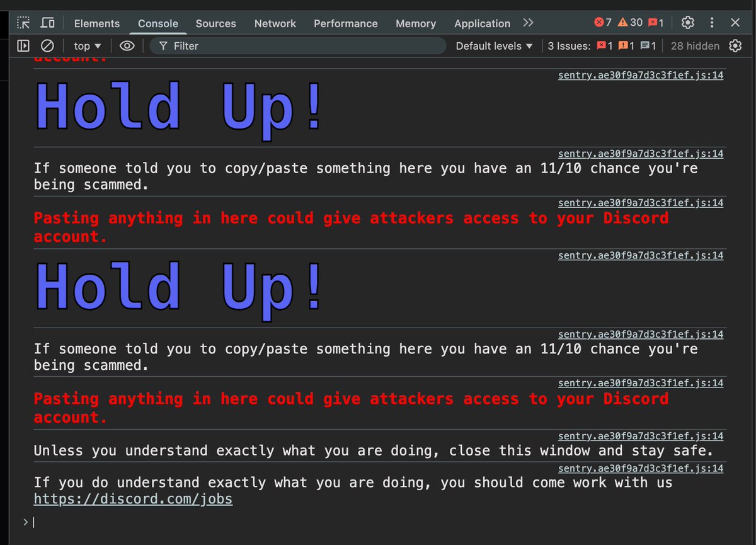
Task: Click the warning count 30 indicator
Action: pyautogui.click(x=630, y=23)
